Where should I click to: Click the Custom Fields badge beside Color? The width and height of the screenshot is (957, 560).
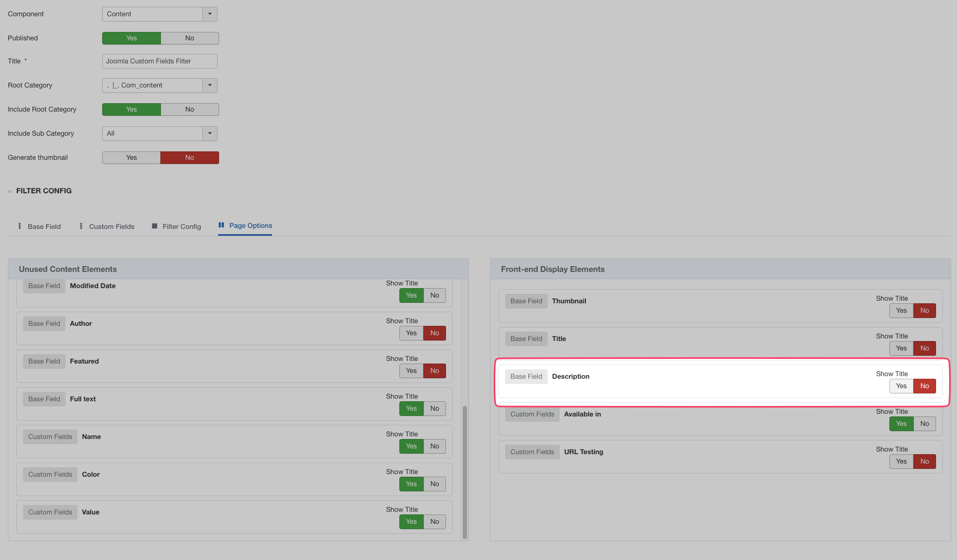50,475
